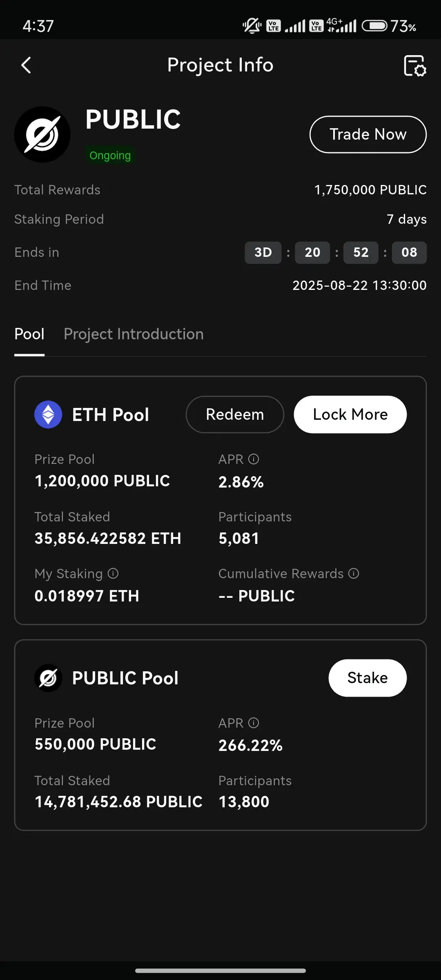Tap the battery indicator in status bar

pos(374,26)
